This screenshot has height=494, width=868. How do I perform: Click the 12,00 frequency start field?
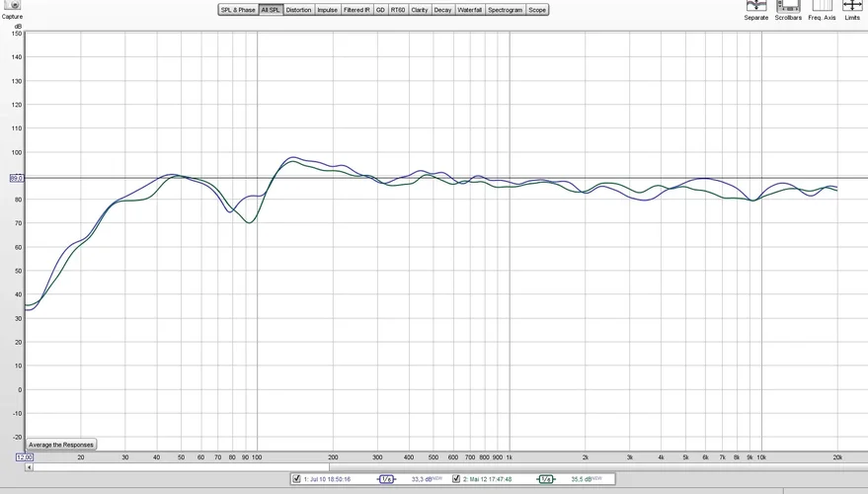(25, 457)
